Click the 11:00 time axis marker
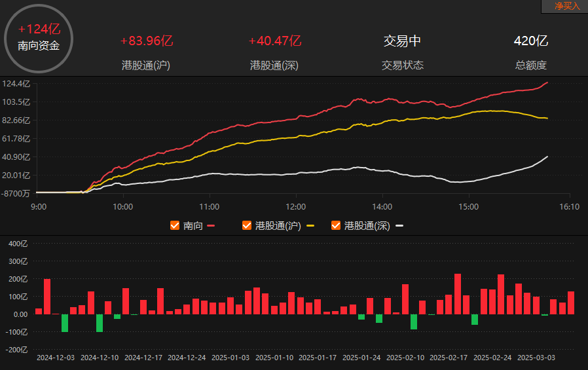The width and height of the screenshot is (588, 370). click(210, 206)
